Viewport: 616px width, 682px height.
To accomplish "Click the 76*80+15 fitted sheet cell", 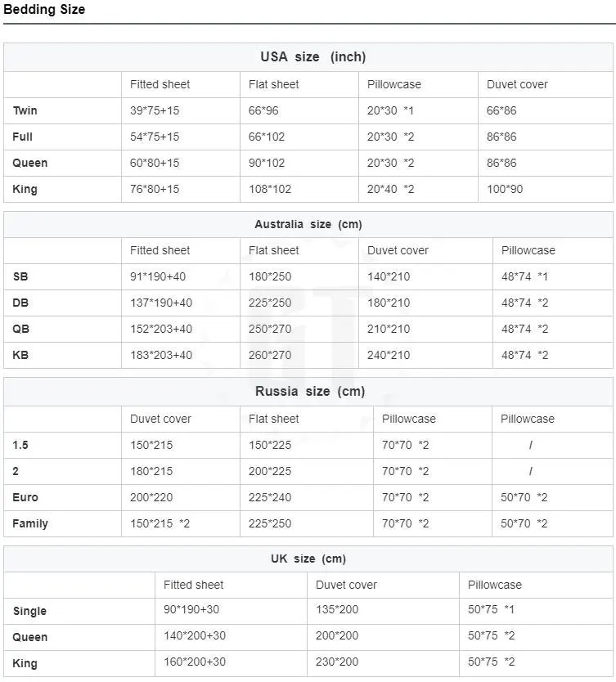I will click(x=155, y=189).
